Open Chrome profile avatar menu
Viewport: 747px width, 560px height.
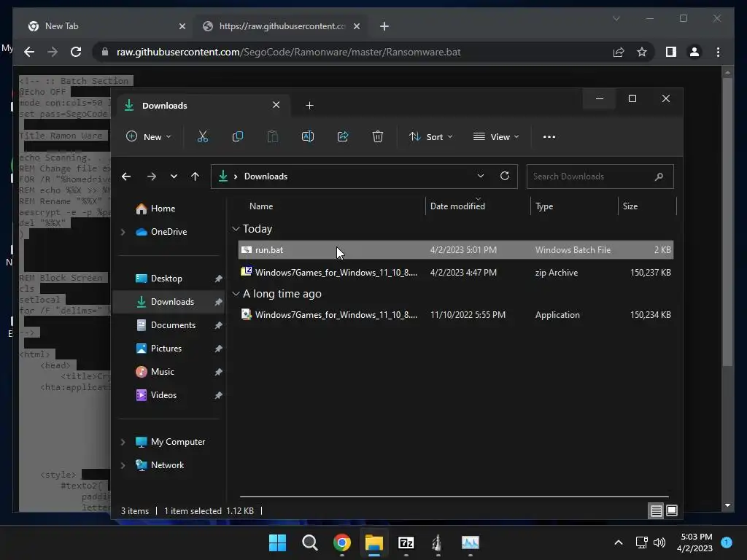pos(694,52)
